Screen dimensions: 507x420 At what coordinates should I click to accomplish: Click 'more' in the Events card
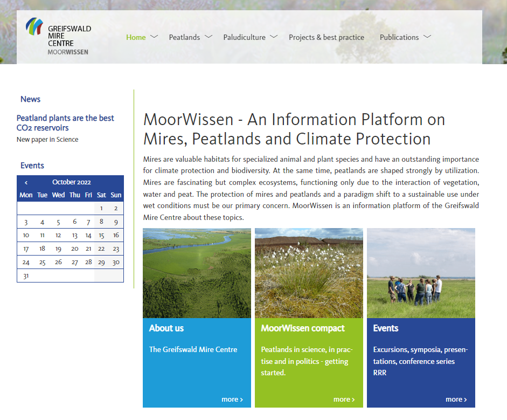pos(456,400)
